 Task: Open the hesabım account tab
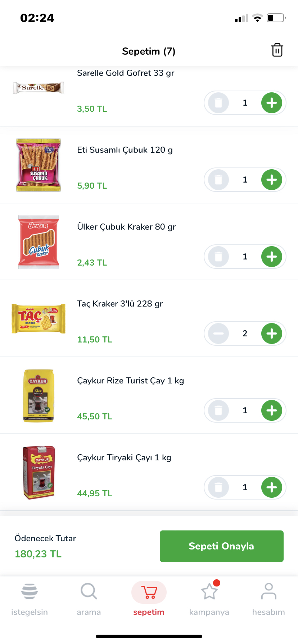[x=268, y=599]
